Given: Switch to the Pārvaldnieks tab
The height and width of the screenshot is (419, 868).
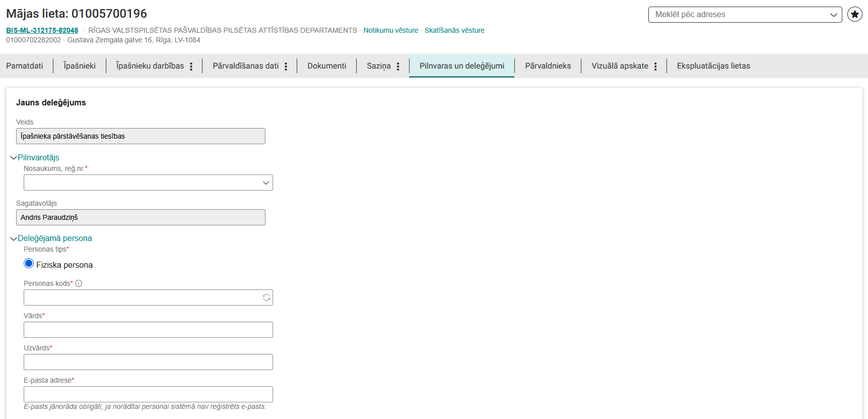Looking at the screenshot, I should coord(548,66).
